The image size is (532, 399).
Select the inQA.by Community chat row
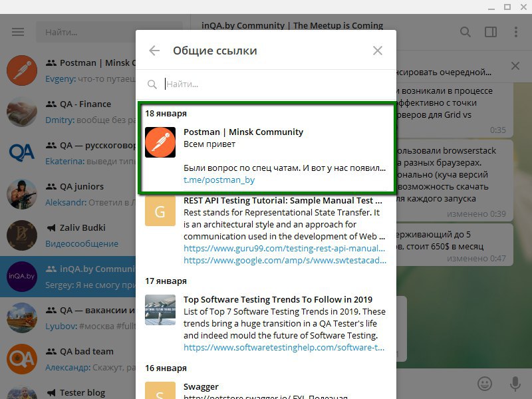tap(68, 277)
